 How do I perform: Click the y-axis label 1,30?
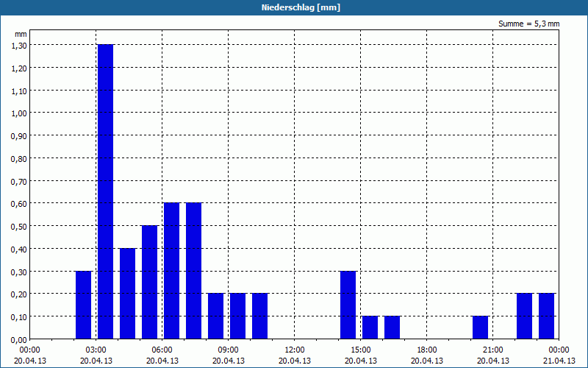(19, 46)
